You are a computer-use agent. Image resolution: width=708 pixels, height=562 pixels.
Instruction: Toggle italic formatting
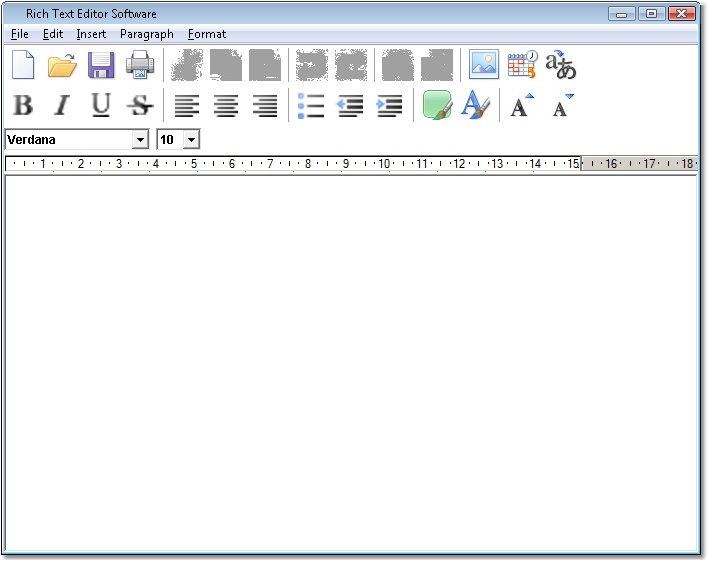(62, 105)
